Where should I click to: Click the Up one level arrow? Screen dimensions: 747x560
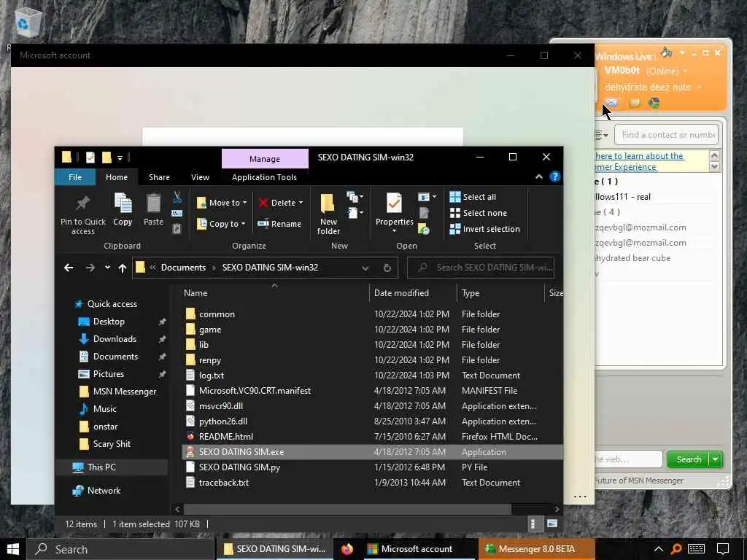(x=123, y=268)
